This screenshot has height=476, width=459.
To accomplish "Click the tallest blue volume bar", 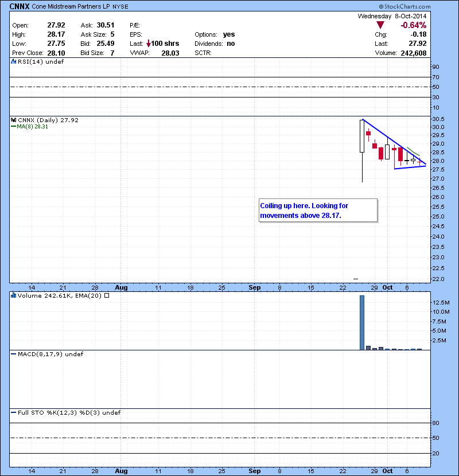I will (362, 323).
